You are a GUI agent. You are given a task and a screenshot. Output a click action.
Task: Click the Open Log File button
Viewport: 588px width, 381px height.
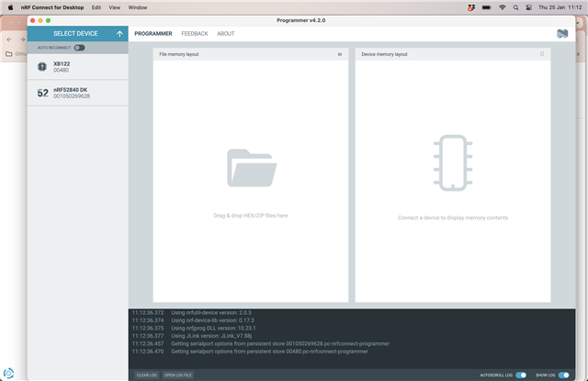177,375
